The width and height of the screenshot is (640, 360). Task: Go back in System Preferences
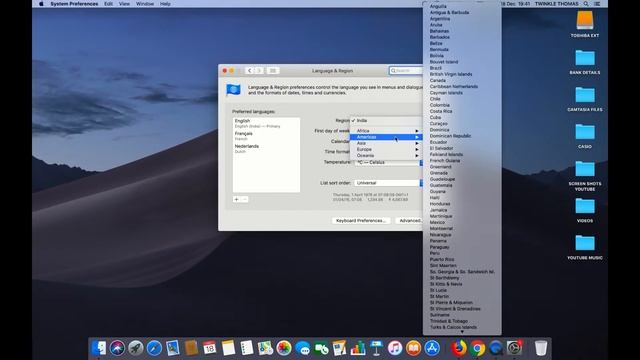pyautogui.click(x=249, y=71)
